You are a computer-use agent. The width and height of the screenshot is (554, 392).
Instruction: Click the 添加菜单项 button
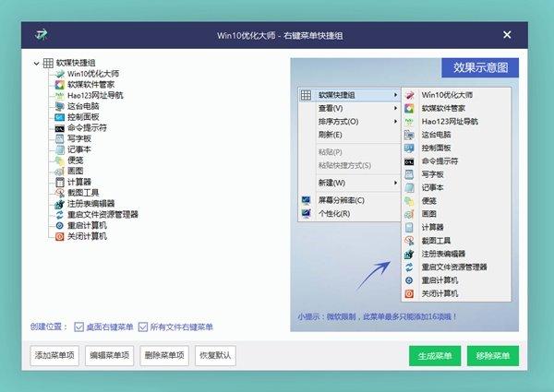point(54,355)
